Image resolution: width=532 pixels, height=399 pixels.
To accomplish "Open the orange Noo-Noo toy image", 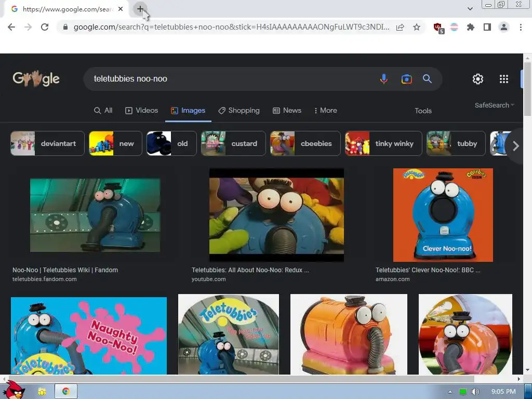I will [349, 334].
